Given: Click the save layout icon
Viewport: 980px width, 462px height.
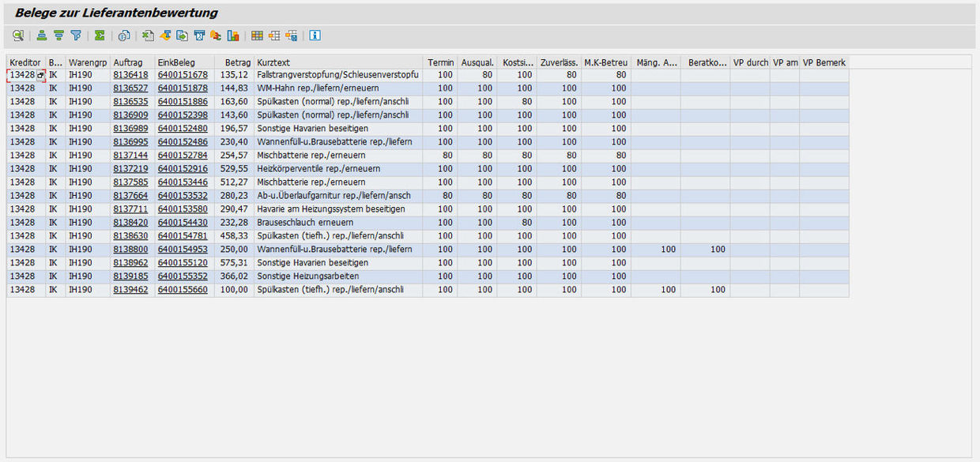Looking at the screenshot, I should click(291, 36).
